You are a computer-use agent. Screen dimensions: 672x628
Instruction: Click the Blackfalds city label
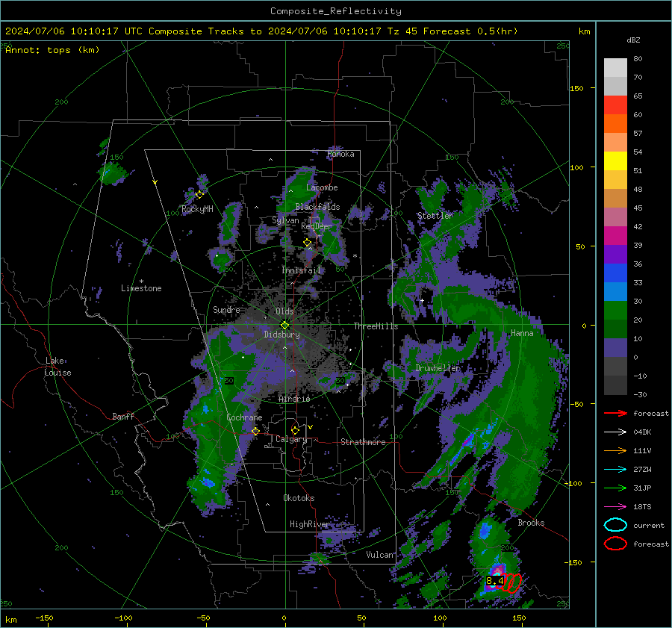tap(317, 207)
